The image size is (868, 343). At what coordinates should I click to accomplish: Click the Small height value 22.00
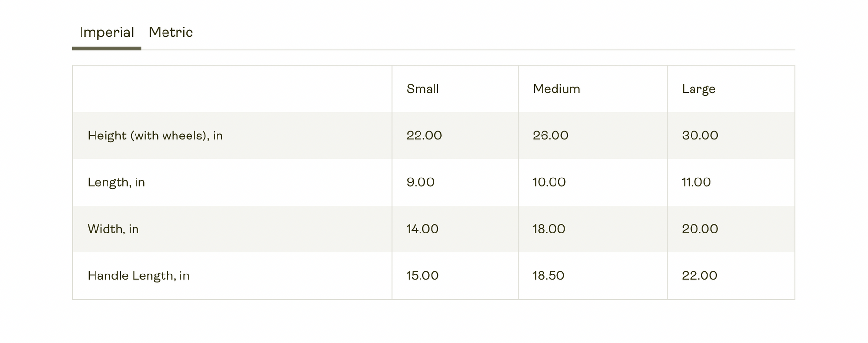pyautogui.click(x=424, y=136)
